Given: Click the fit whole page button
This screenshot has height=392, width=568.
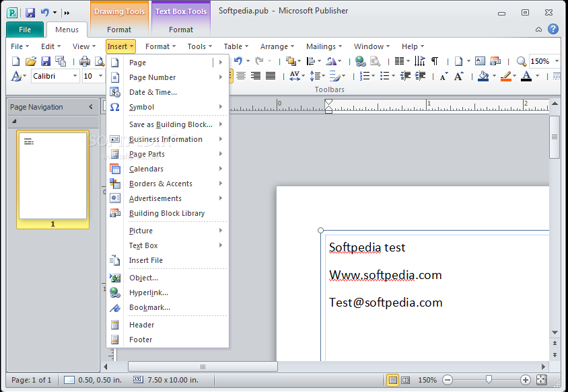Looking at the screenshot, I should (542, 380).
